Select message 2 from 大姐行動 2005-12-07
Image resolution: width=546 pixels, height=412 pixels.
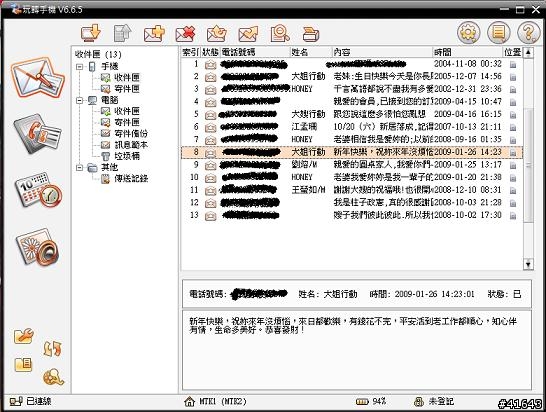click(352, 77)
